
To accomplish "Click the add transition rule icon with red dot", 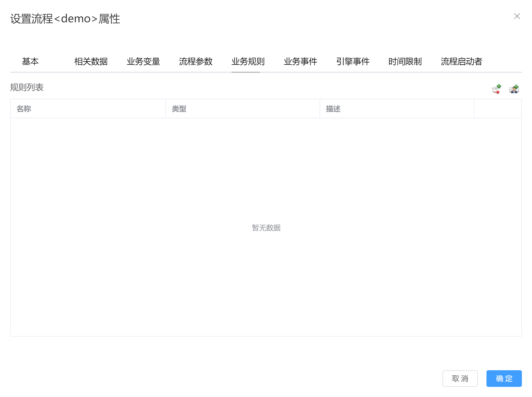I will [x=496, y=89].
